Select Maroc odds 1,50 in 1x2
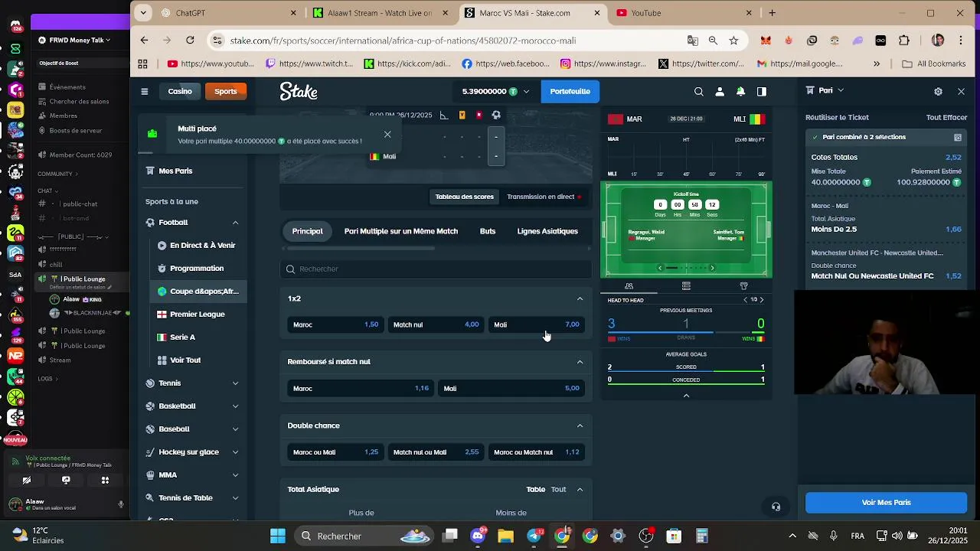 [335, 324]
